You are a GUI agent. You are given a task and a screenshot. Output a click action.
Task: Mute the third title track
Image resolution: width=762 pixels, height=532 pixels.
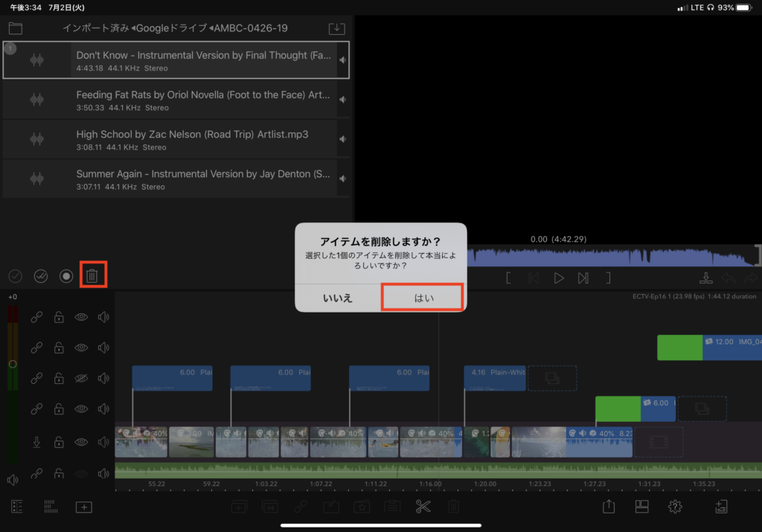pos(103,379)
